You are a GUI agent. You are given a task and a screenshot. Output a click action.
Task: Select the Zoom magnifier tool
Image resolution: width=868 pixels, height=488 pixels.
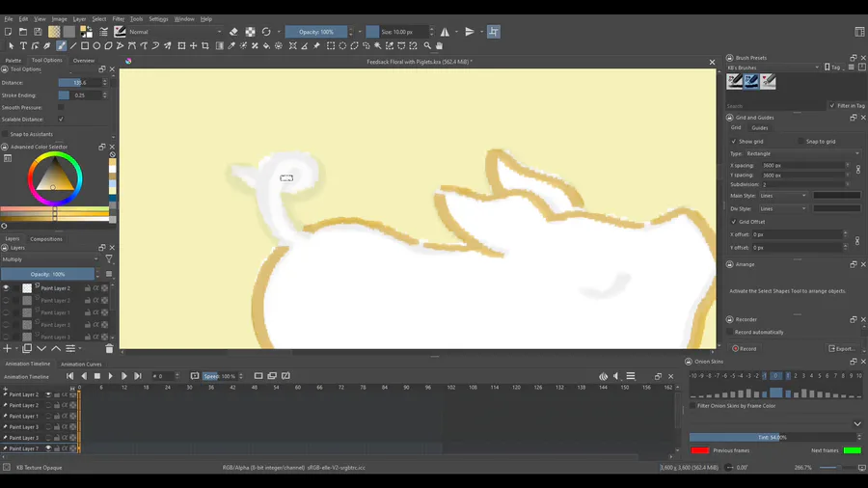[x=427, y=46]
